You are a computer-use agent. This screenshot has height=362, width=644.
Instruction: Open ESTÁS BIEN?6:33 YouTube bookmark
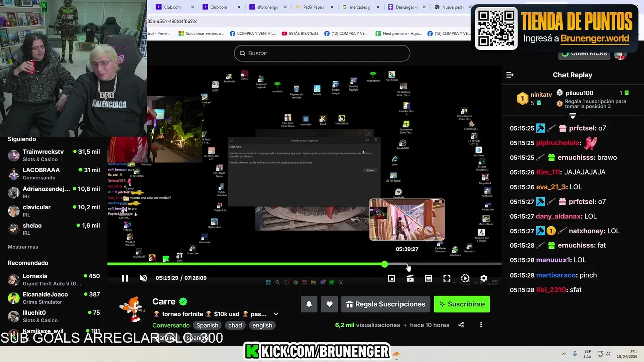coord(300,34)
